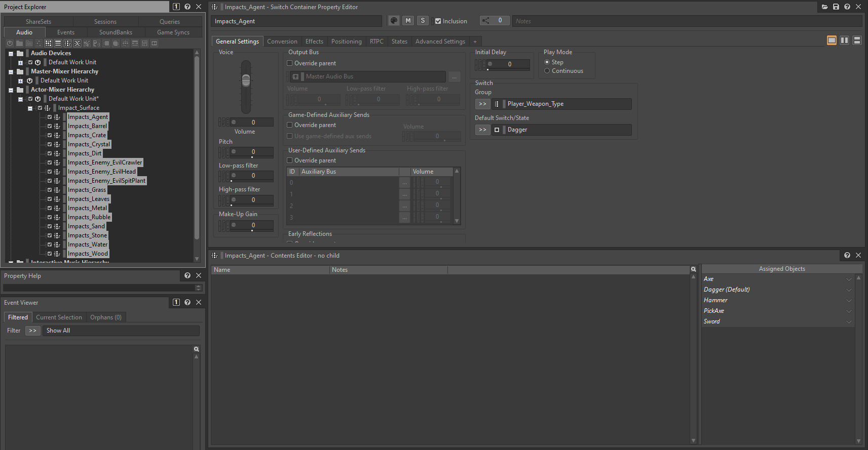Click the Notes input field

click(x=687, y=21)
